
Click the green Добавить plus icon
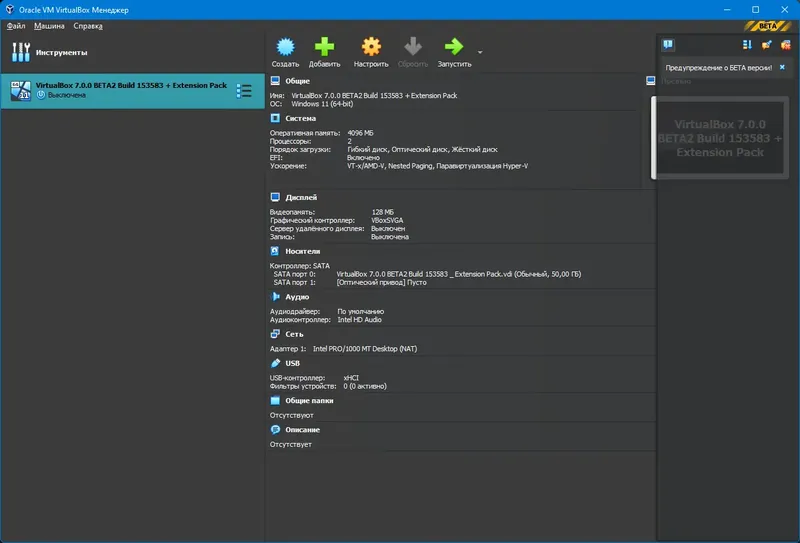click(x=324, y=46)
